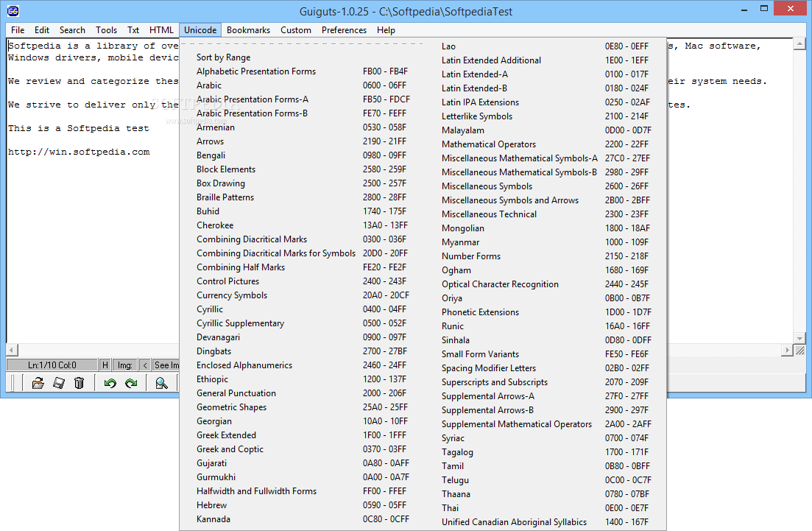Screen dimensions: 812x531
Task: Select Greek and Coptic block
Action: [x=304, y=449]
